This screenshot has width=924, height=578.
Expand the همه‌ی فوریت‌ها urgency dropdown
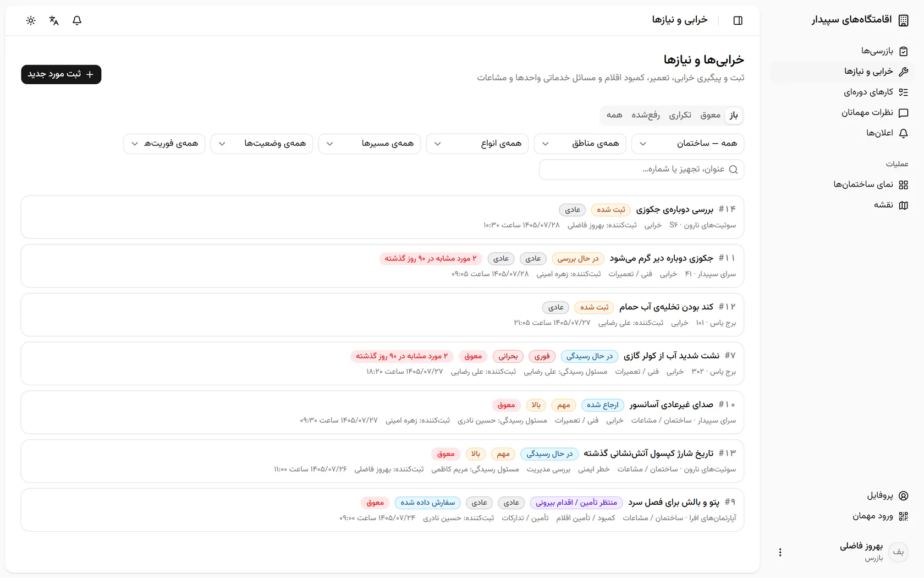coord(164,144)
